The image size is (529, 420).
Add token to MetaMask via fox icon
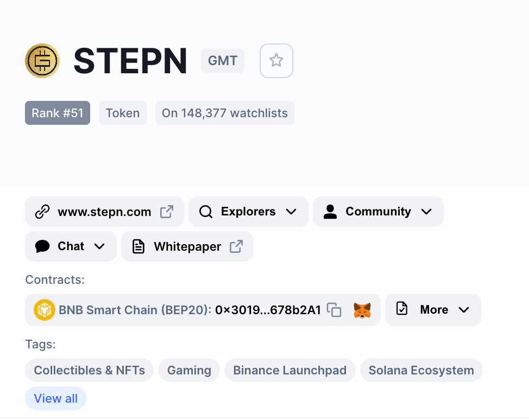click(x=362, y=310)
